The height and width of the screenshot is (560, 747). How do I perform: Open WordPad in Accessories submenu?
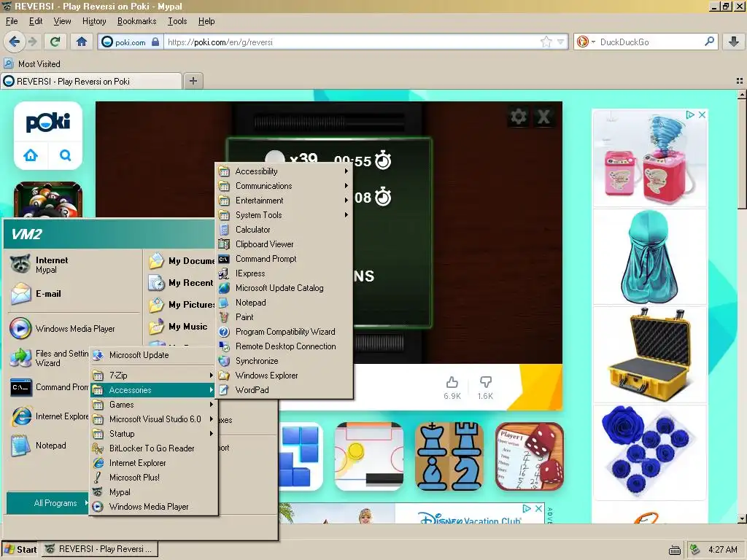point(285,390)
